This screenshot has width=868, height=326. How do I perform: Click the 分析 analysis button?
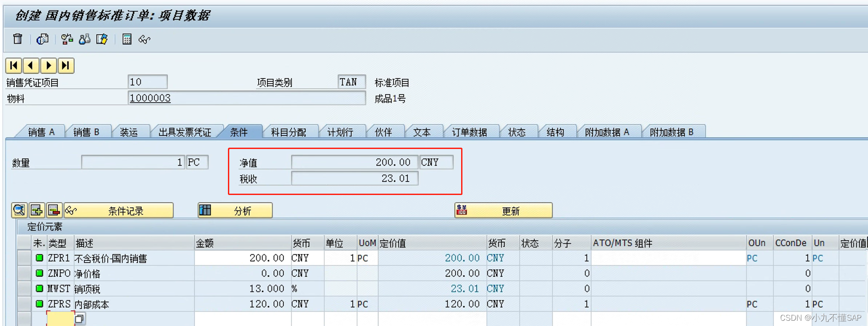235,210
